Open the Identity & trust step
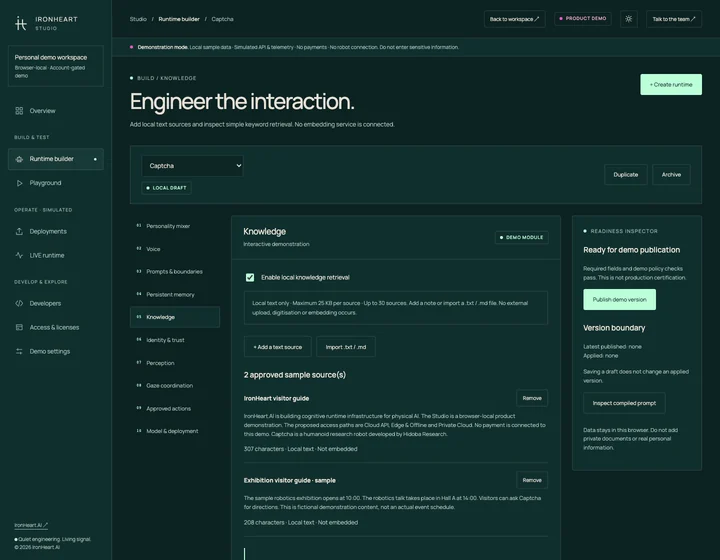The image size is (720, 560). [175, 340]
